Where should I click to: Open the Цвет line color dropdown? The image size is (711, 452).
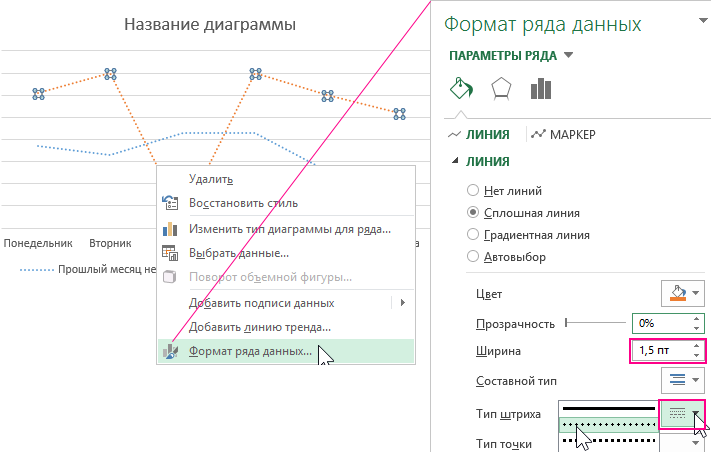point(683,293)
